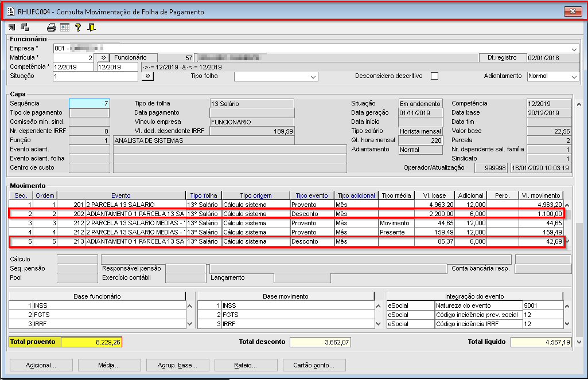
Task: Click the lookup arrows button beside Matrícula
Action: pyautogui.click(x=103, y=58)
